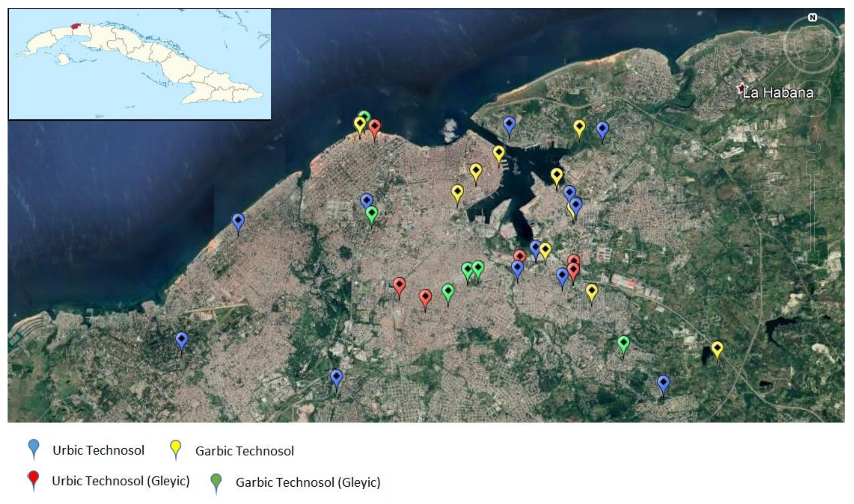Viewport: 854px width, 504px height.
Task: Click the southeasternmost blue pin near the bottom
Action: pyautogui.click(x=663, y=382)
